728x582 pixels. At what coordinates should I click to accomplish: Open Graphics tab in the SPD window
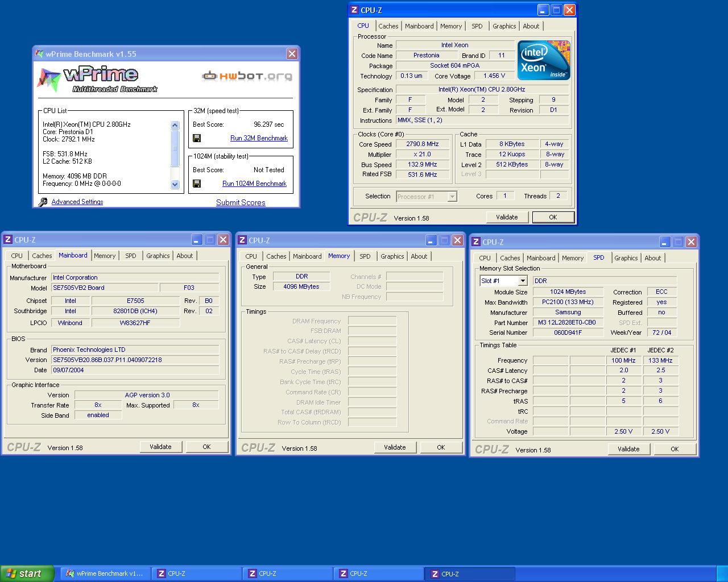pyautogui.click(x=626, y=258)
